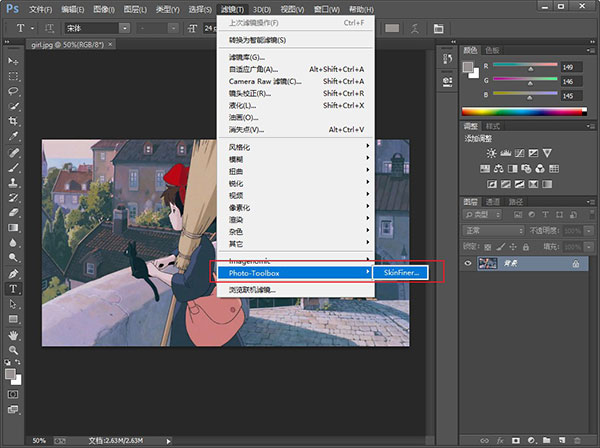Open layer filter type dropdown 类型
This screenshot has width=600, height=448.
[x=483, y=215]
